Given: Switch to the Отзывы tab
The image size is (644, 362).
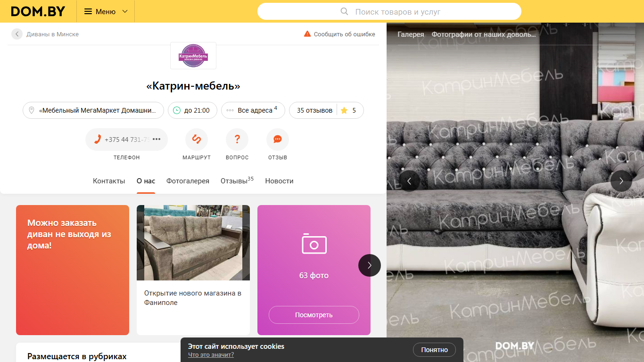Looking at the screenshot, I should point(237,181).
